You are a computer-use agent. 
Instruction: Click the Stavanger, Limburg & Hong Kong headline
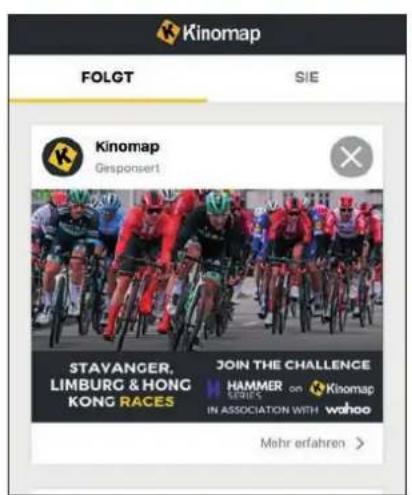(x=120, y=385)
